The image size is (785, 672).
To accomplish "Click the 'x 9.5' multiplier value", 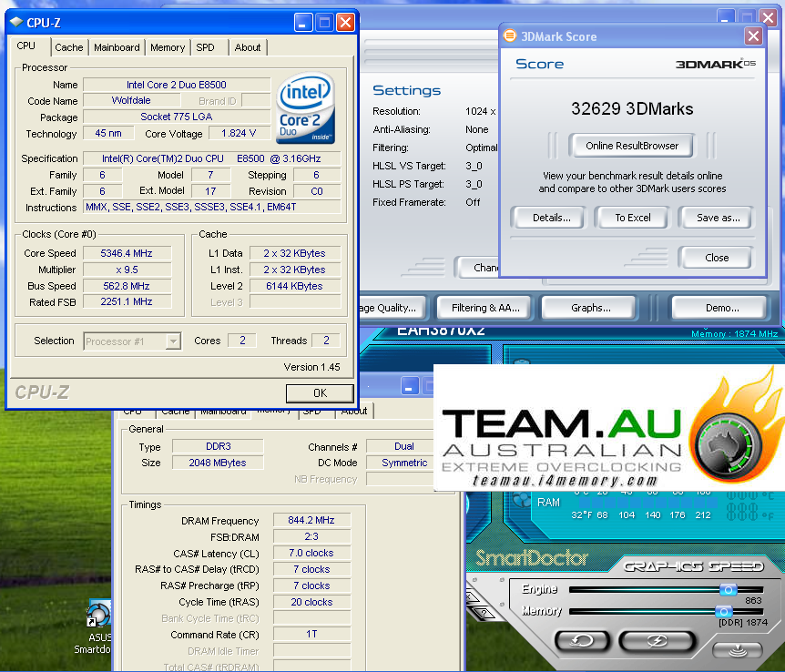I will click(x=127, y=270).
